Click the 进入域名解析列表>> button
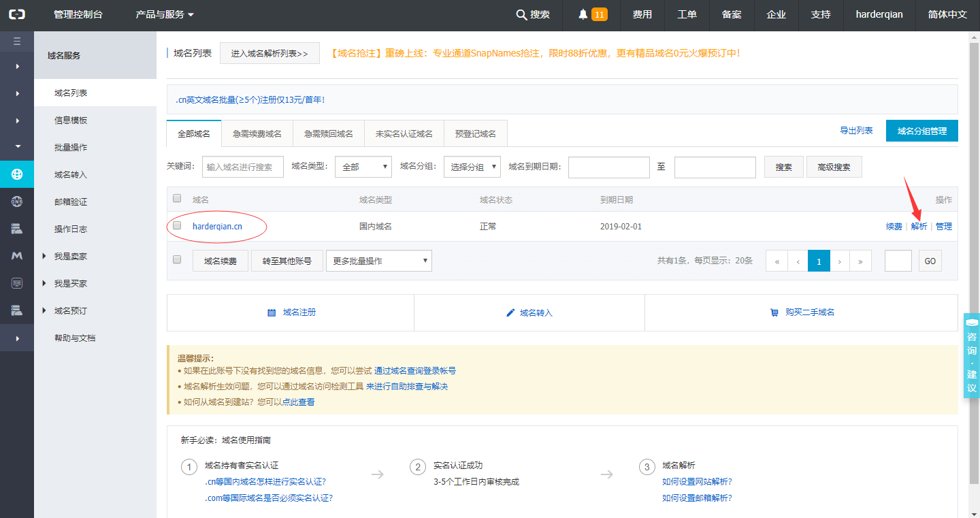This screenshot has height=518, width=980. (x=269, y=53)
